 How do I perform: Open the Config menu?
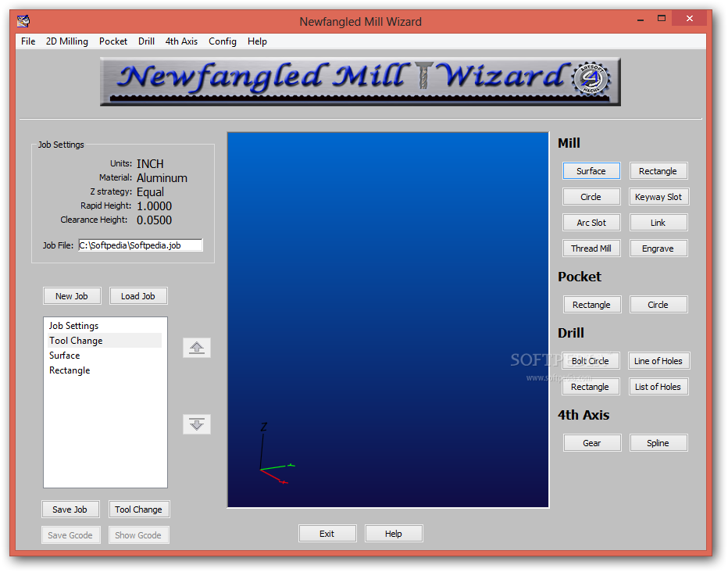coord(223,41)
